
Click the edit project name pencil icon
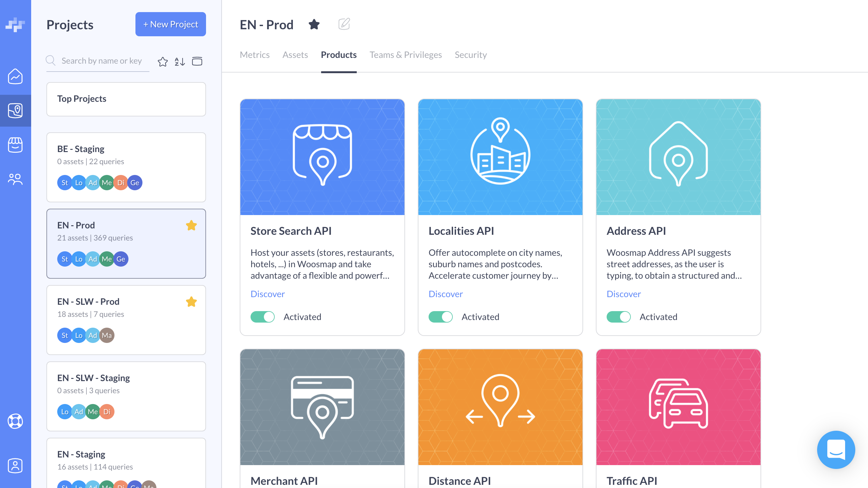click(344, 24)
